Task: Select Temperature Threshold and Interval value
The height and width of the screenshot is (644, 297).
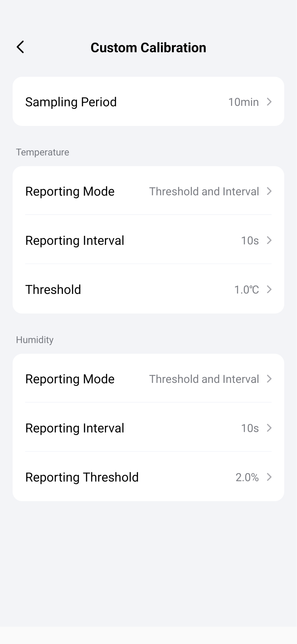Action: pyautogui.click(x=204, y=191)
